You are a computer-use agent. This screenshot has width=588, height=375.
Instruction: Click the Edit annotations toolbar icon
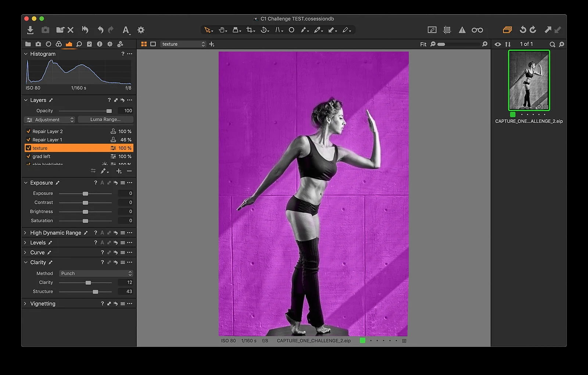pos(432,30)
